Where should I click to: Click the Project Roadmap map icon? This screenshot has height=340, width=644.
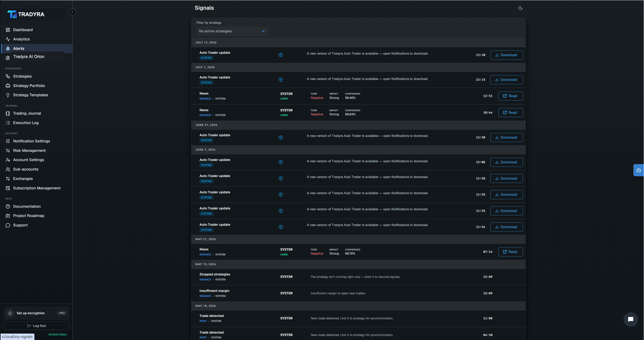(8, 216)
